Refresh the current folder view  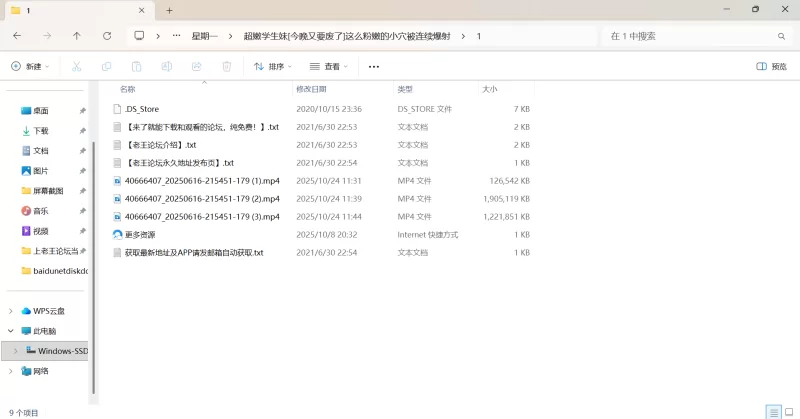[107, 36]
